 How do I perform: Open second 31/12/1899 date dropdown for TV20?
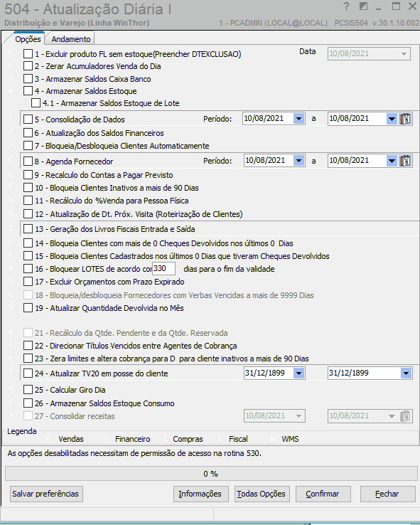click(406, 373)
